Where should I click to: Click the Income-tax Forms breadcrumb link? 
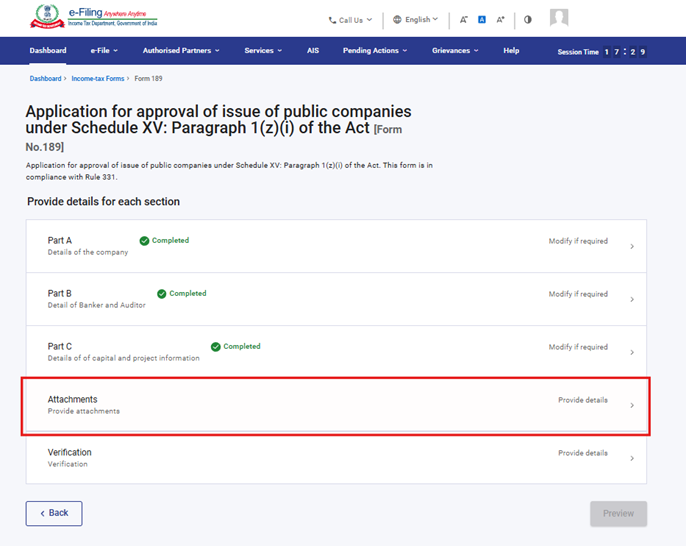pos(98,77)
